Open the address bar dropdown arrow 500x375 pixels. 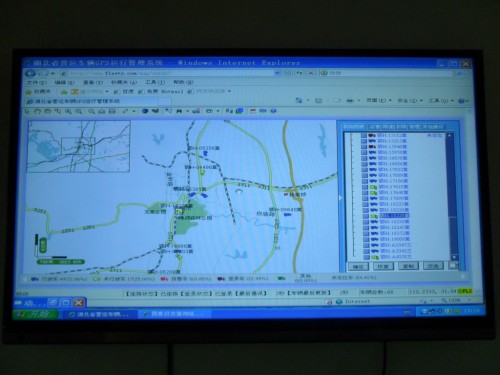pos(277,73)
